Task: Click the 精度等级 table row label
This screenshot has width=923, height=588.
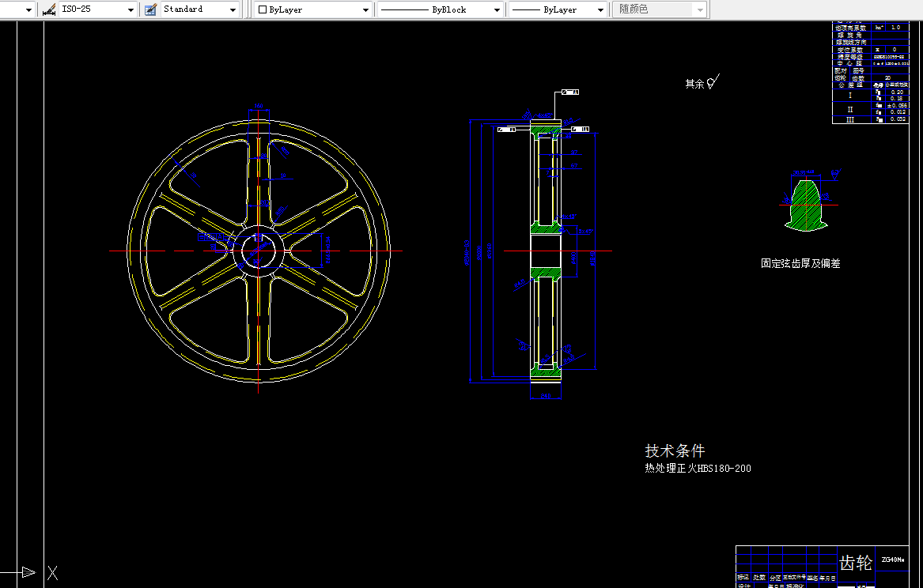Action: tap(850, 57)
